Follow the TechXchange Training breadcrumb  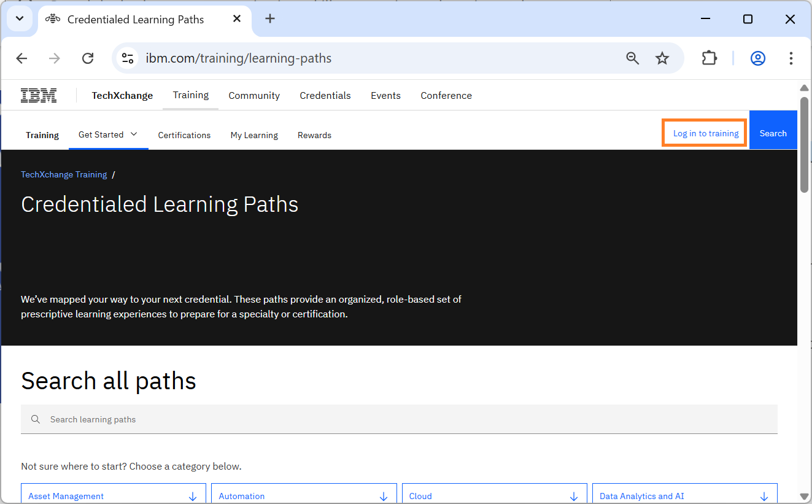[x=64, y=174]
